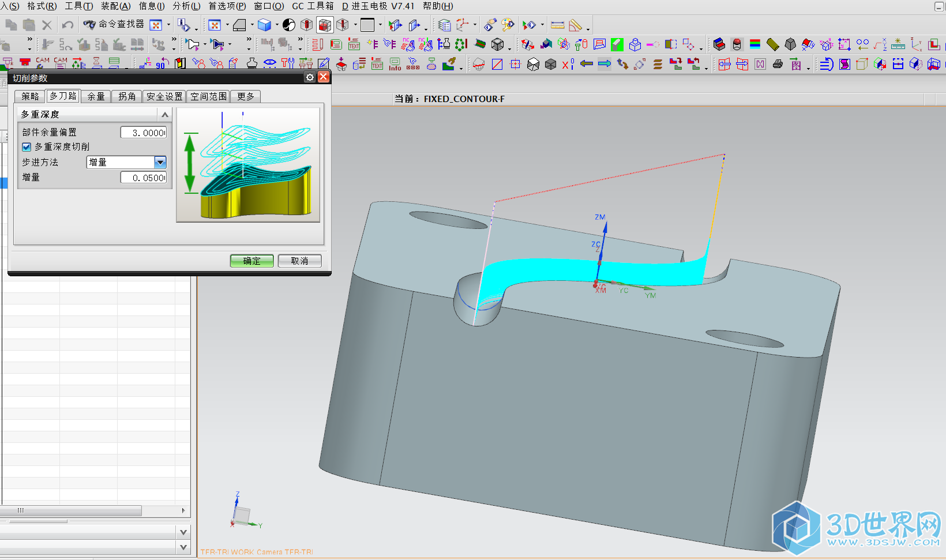Click the wrench tools icon
The height and width of the screenshot is (560, 946).
(x=288, y=63)
